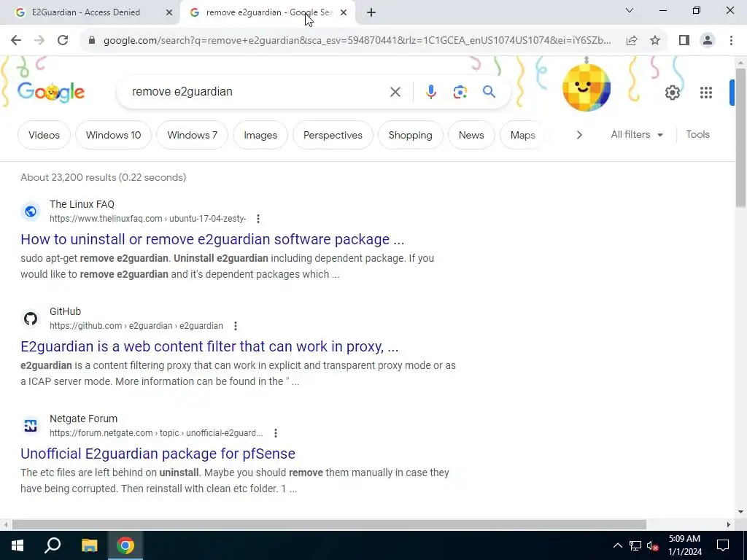Click the address bar URL

[x=357, y=41]
